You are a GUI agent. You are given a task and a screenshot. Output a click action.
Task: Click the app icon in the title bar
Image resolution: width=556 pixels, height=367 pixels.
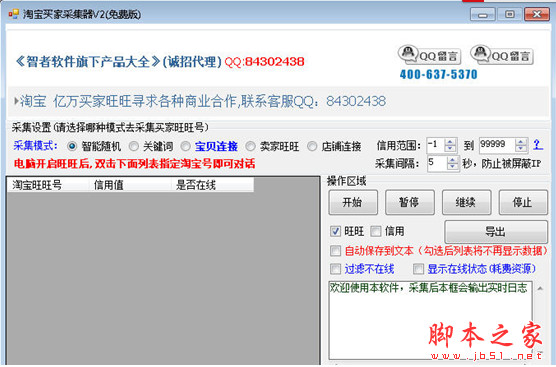tap(13, 14)
